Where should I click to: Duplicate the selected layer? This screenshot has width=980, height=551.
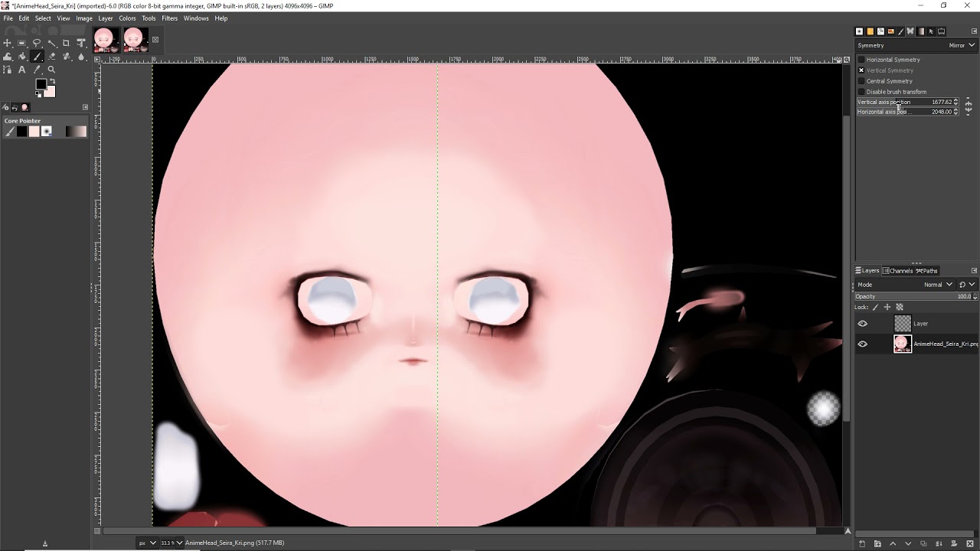click(x=923, y=543)
